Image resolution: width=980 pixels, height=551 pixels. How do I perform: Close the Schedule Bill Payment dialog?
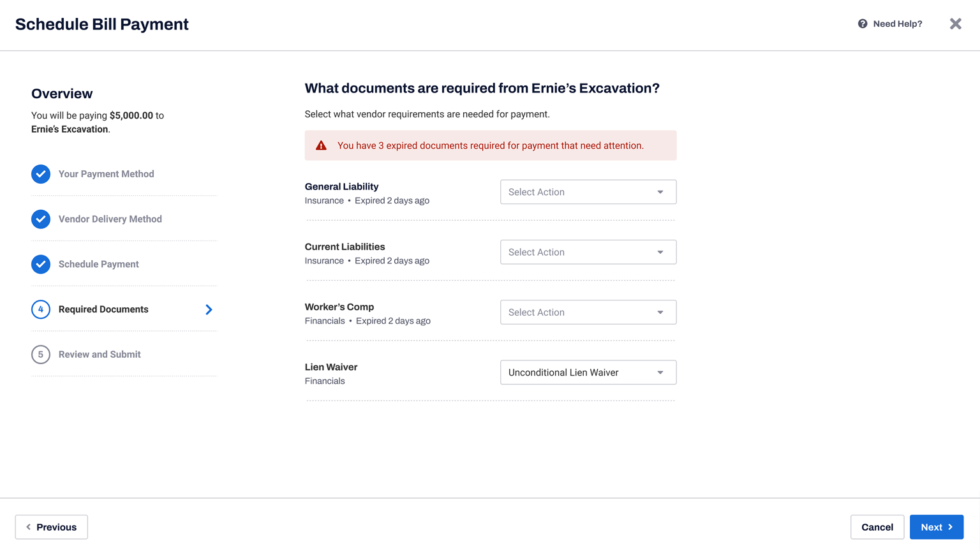(955, 24)
